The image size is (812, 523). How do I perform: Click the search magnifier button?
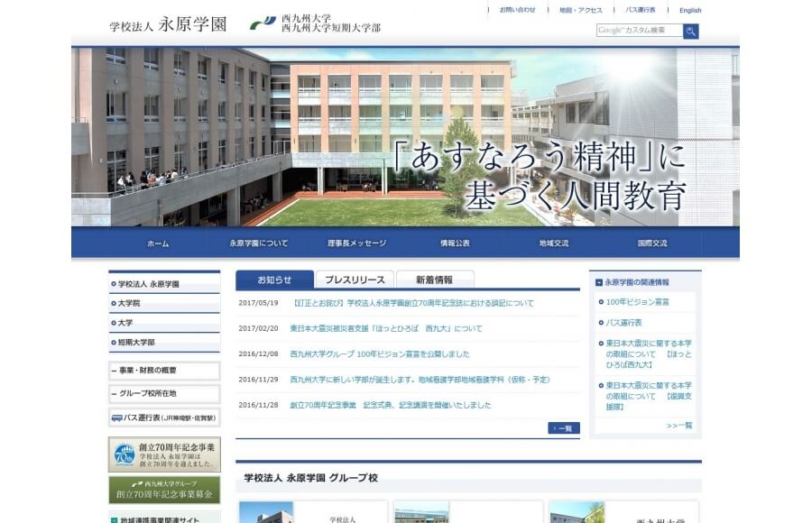(690, 31)
